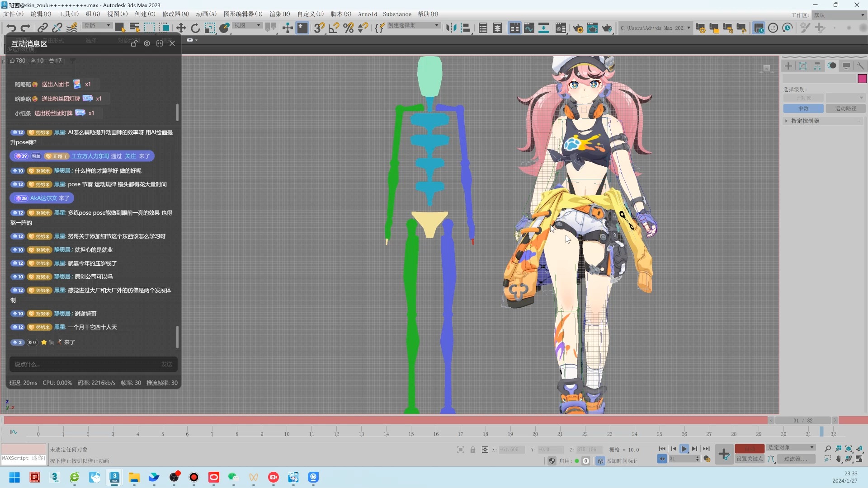Open the Layer Explorer icon
Image resolution: width=868 pixels, height=488 pixels.
[497, 28]
